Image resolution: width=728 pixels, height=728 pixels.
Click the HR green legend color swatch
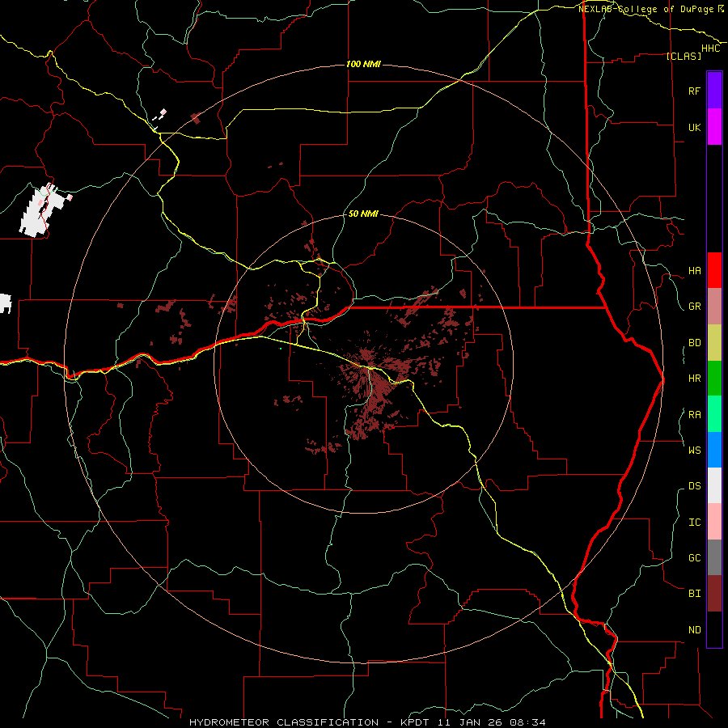click(714, 379)
